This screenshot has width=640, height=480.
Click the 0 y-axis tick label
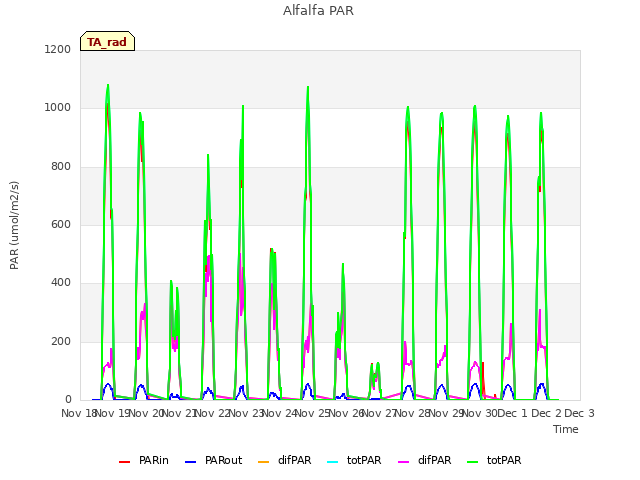click(x=68, y=399)
